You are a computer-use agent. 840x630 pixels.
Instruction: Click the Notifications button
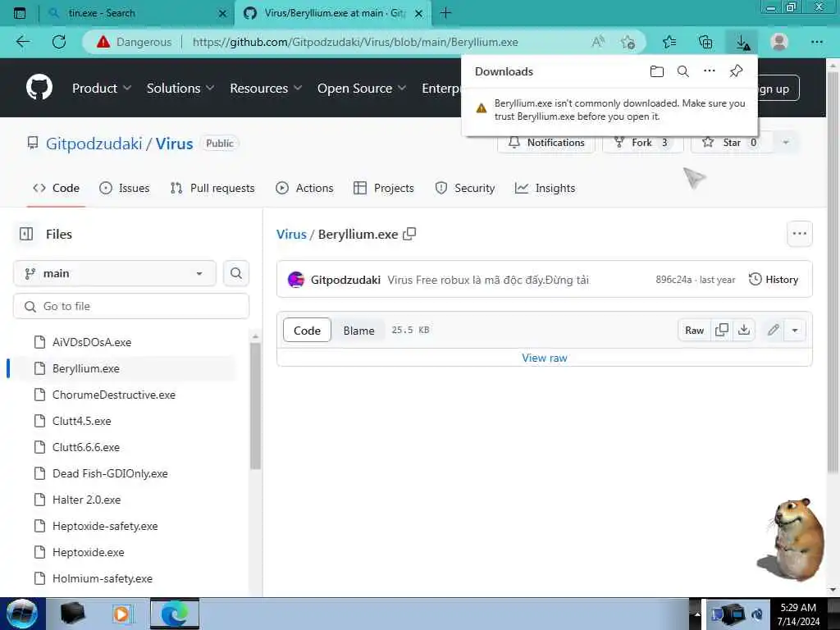(x=546, y=143)
